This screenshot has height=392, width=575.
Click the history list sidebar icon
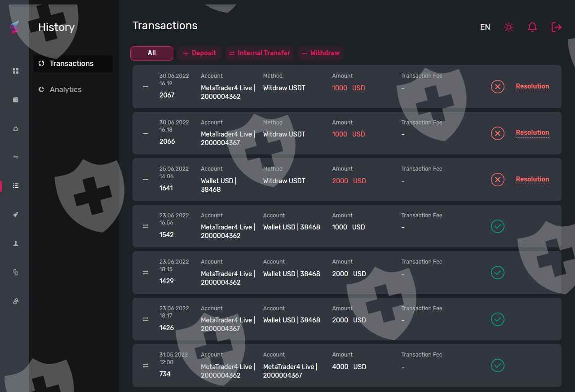pos(16,186)
